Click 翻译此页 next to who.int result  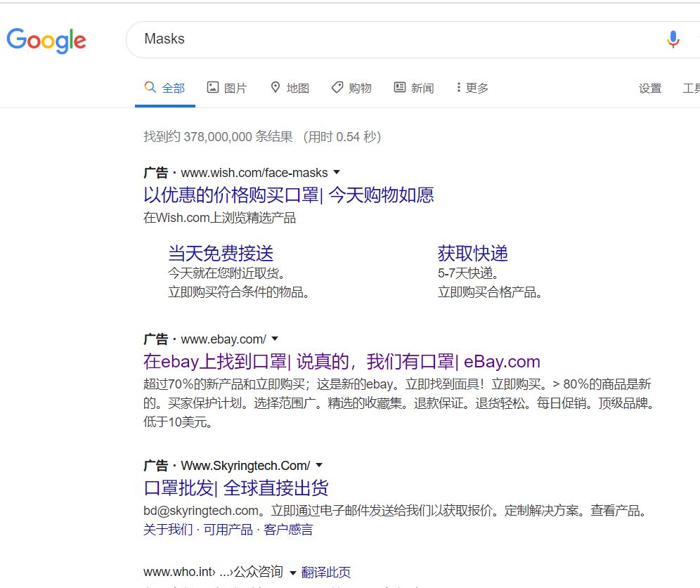coord(326,572)
